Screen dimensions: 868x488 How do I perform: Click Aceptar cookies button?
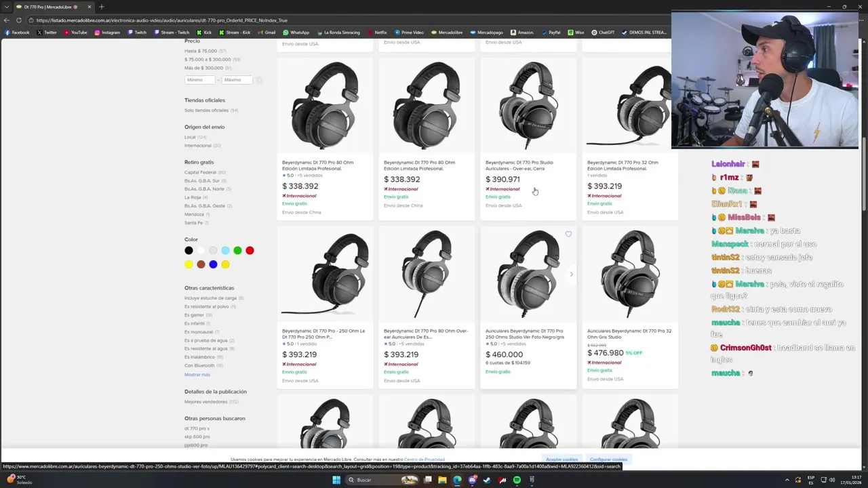pyautogui.click(x=562, y=460)
